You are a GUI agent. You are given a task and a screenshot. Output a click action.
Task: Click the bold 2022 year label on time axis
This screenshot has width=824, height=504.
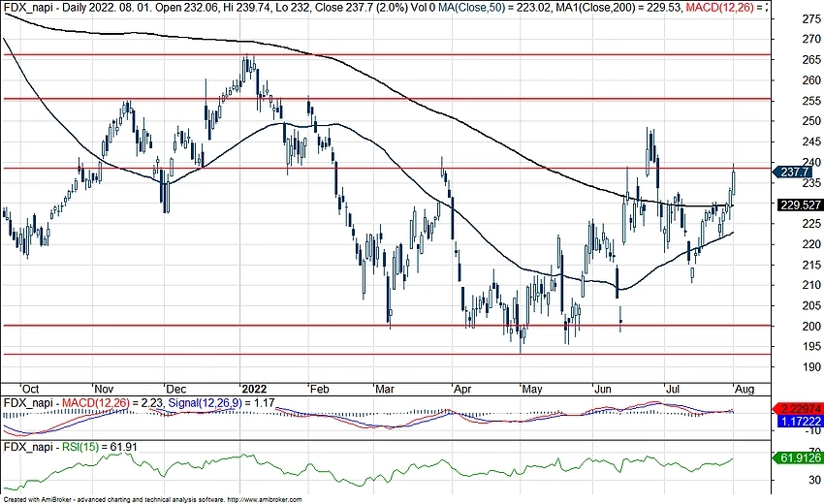[x=254, y=389]
